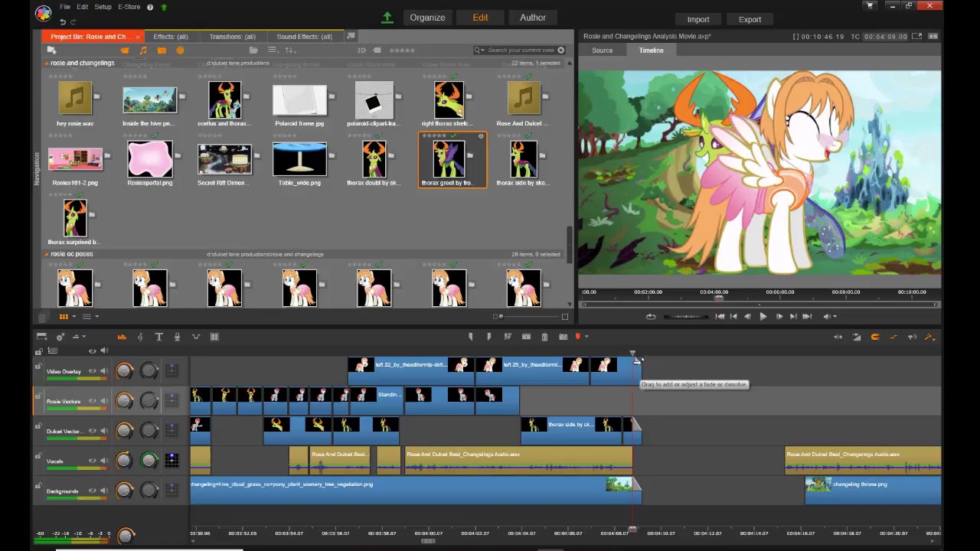Delete selected clip with trash icon
The height and width of the screenshot is (551, 980).
[544, 337]
